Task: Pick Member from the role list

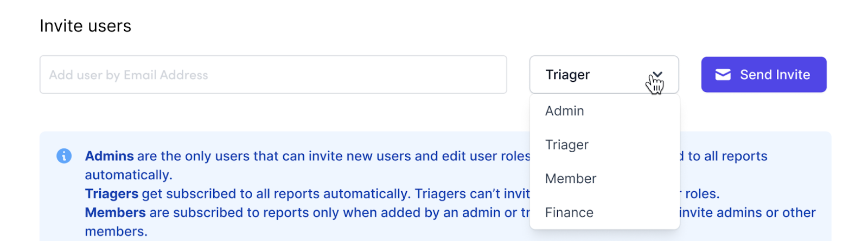Action: click(x=571, y=179)
